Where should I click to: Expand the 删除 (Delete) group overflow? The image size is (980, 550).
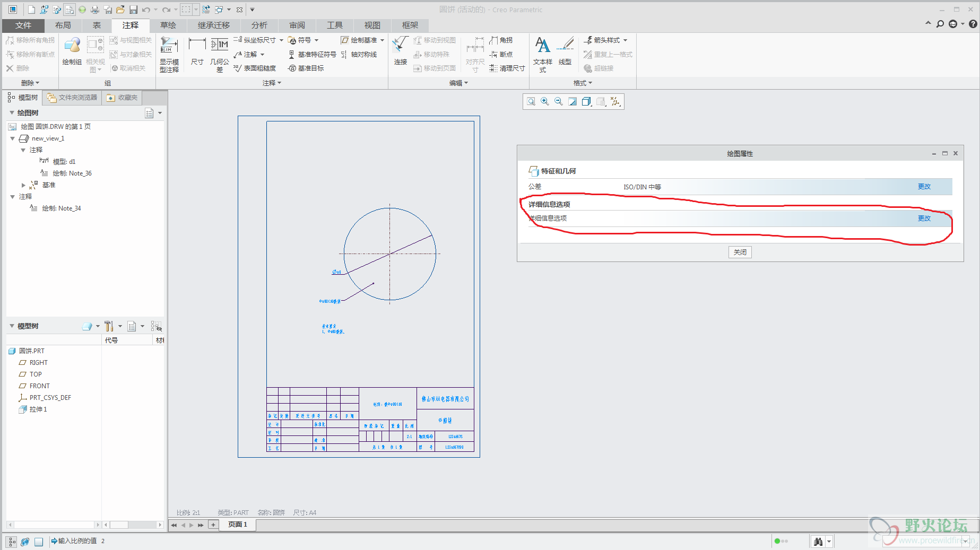(x=30, y=83)
